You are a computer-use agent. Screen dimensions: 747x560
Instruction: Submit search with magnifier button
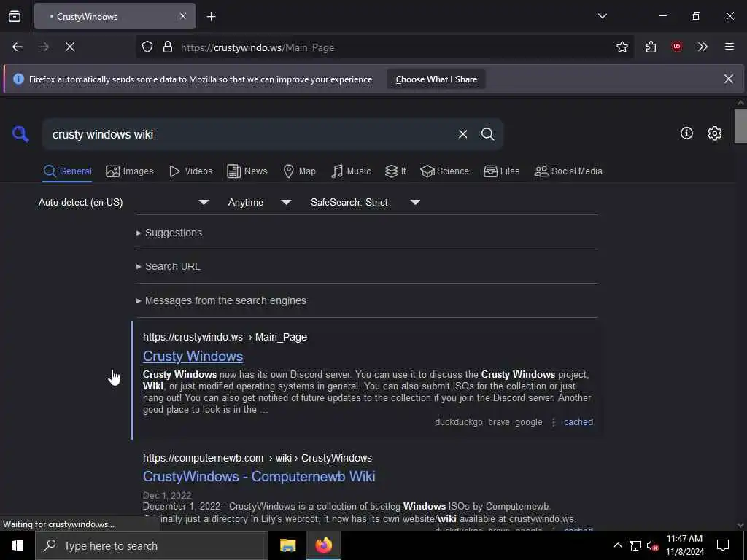point(487,134)
